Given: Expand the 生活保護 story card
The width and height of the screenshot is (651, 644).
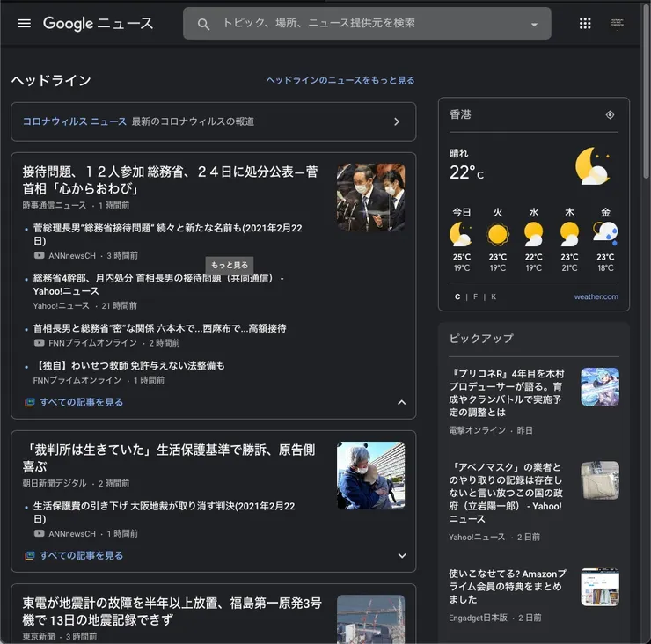Looking at the screenshot, I should [401, 555].
